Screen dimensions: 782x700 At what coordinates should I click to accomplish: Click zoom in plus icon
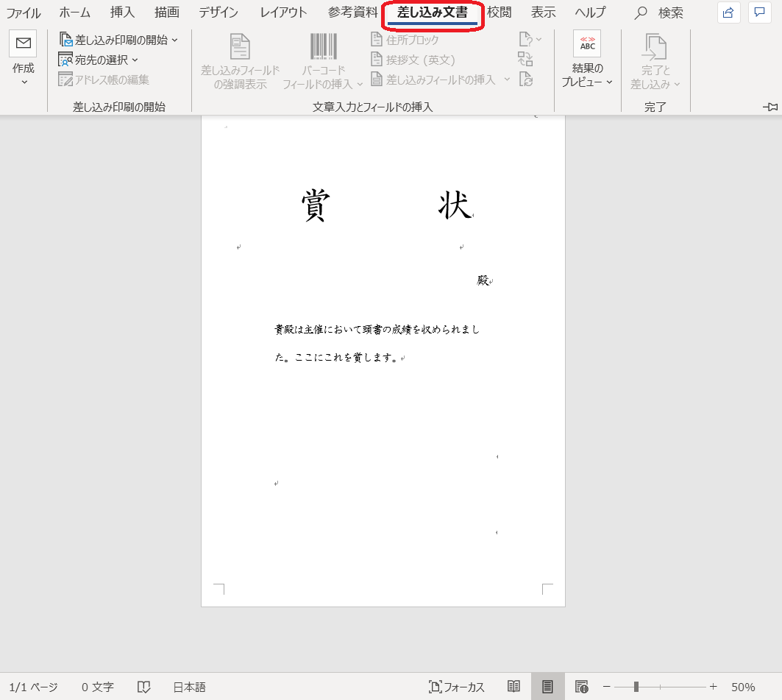pyautogui.click(x=713, y=687)
